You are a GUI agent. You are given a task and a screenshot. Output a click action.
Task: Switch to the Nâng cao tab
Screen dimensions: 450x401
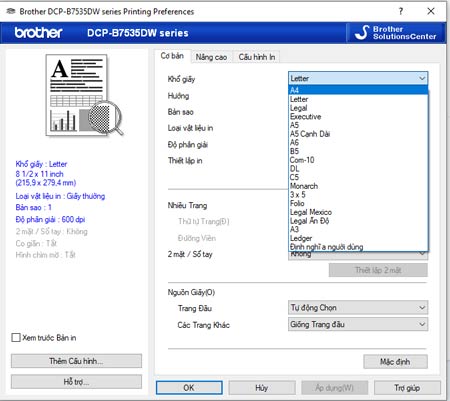pyautogui.click(x=211, y=57)
